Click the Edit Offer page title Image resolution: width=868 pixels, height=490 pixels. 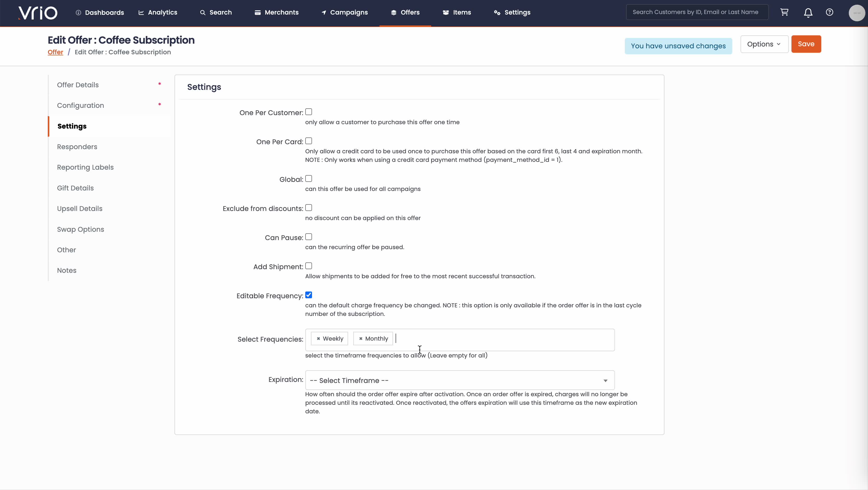121,40
